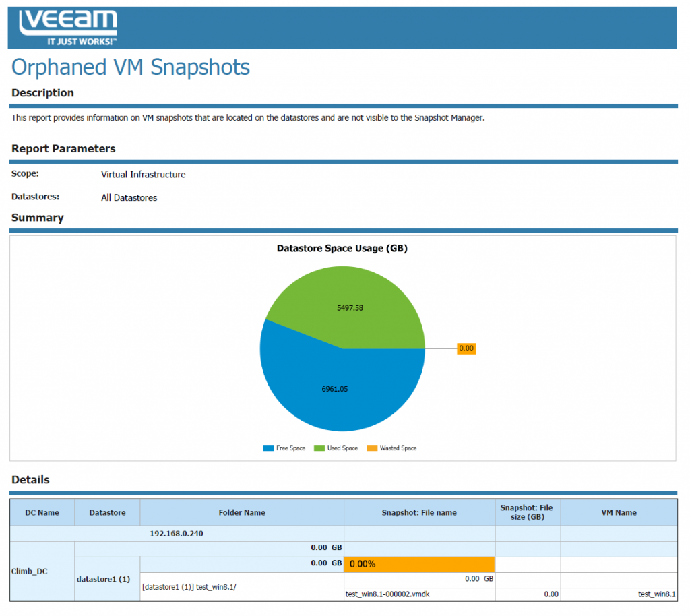Click the DC Name column header

42,512
